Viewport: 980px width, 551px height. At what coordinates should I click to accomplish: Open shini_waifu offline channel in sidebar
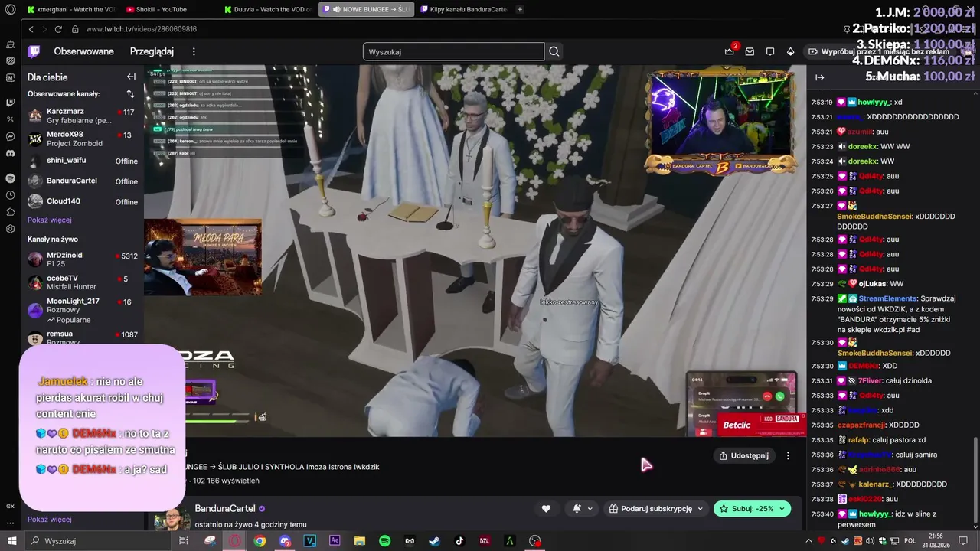click(x=82, y=161)
